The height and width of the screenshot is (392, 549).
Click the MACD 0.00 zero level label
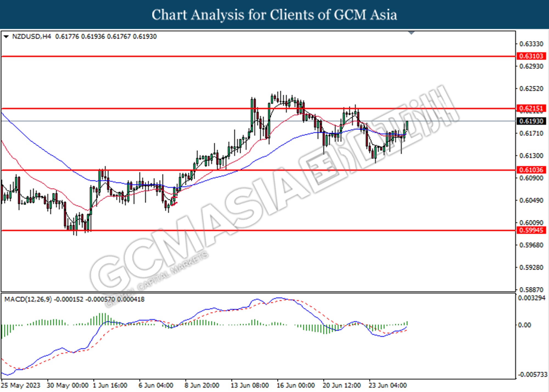click(x=524, y=325)
